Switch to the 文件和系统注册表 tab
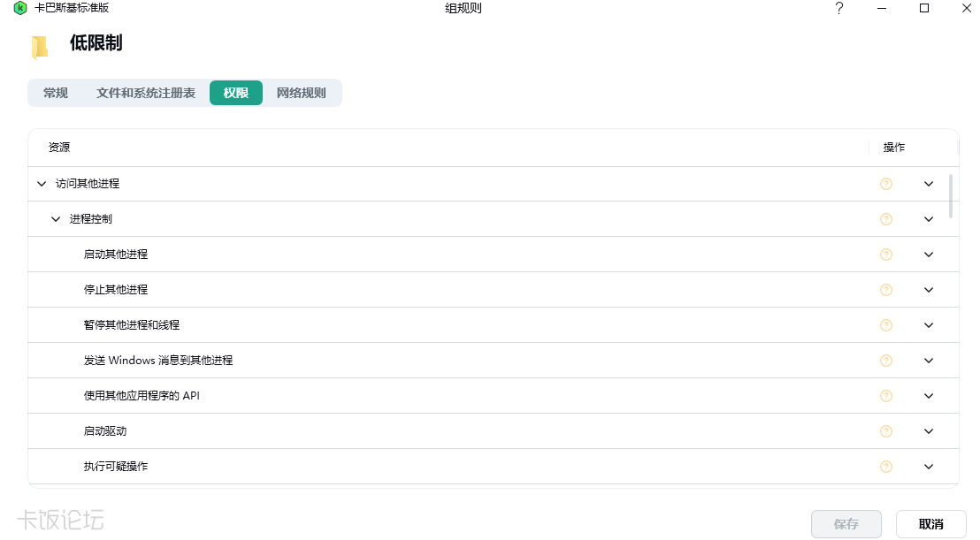This screenshot has height=540, width=980. tap(146, 93)
